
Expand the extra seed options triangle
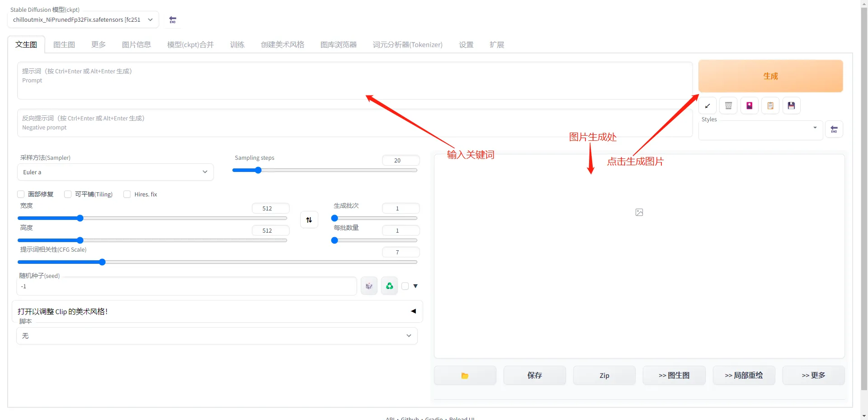click(415, 286)
